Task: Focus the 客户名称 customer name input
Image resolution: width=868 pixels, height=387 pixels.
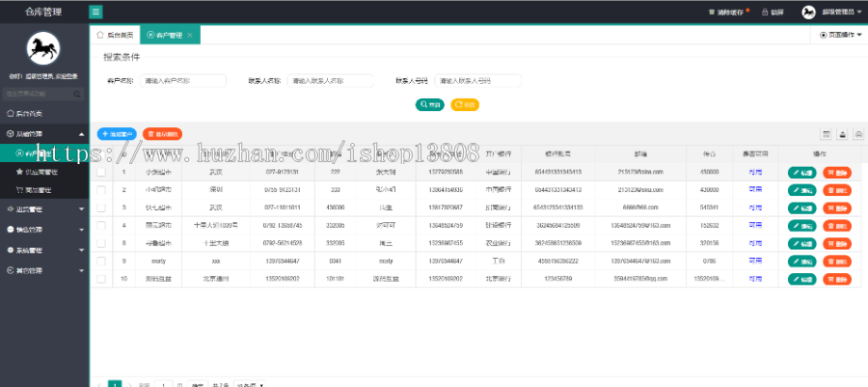Action: [183, 81]
